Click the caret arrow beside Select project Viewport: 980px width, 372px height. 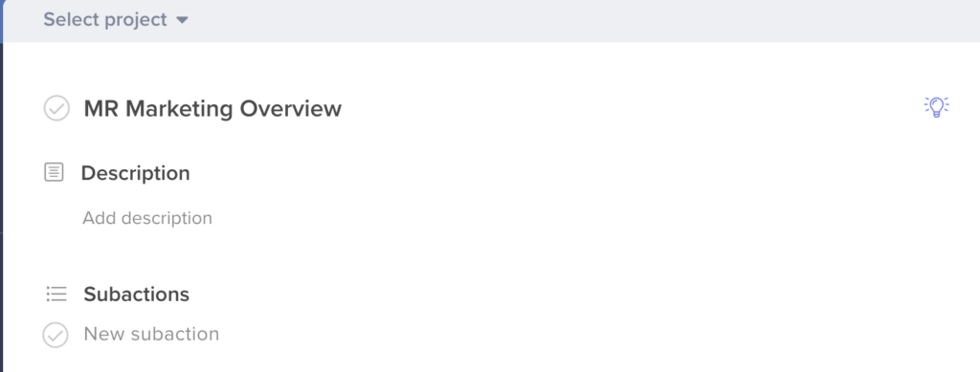pos(182,20)
